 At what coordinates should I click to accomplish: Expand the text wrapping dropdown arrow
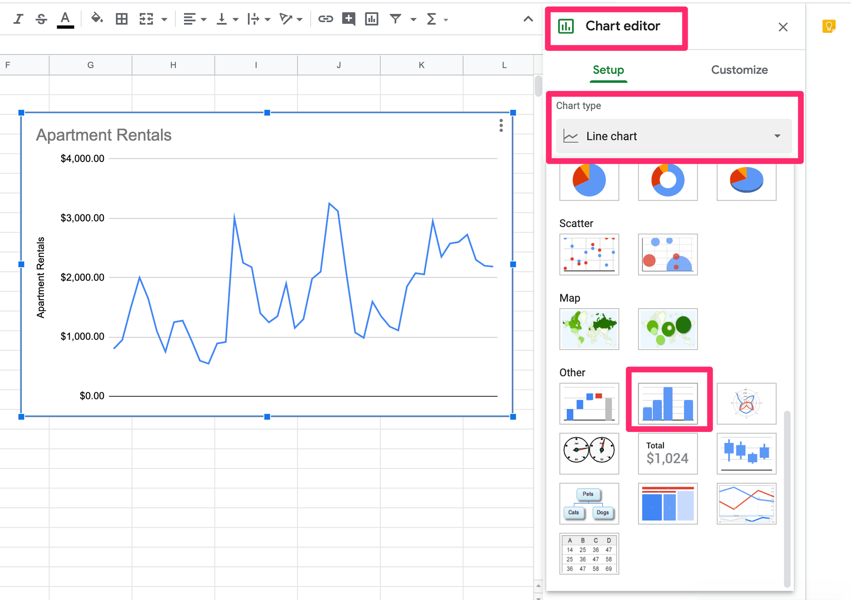click(267, 20)
